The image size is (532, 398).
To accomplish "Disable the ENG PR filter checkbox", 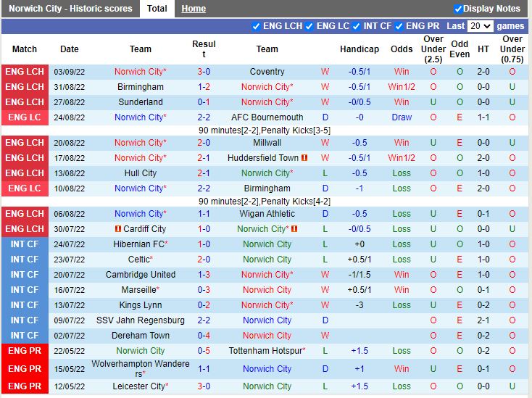I will tap(399, 26).
